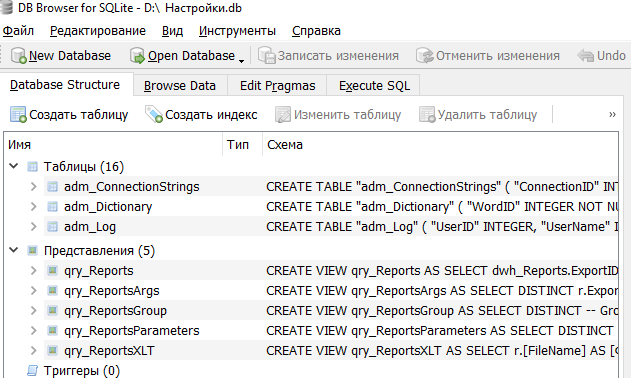Switch to the Edit Pragmas tab
This screenshot has width=631, height=378.
[x=277, y=85]
